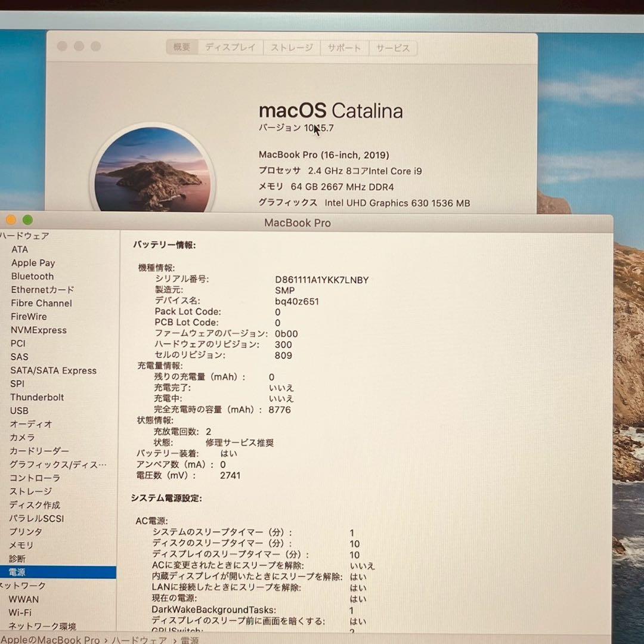The height and width of the screenshot is (644, 644).
Task: Click AppleのMacBook Pro breadcrumb link
Action: [49, 639]
